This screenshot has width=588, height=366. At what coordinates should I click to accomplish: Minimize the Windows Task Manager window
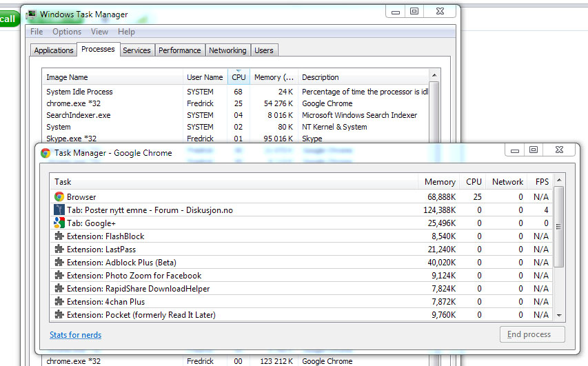[x=395, y=12]
